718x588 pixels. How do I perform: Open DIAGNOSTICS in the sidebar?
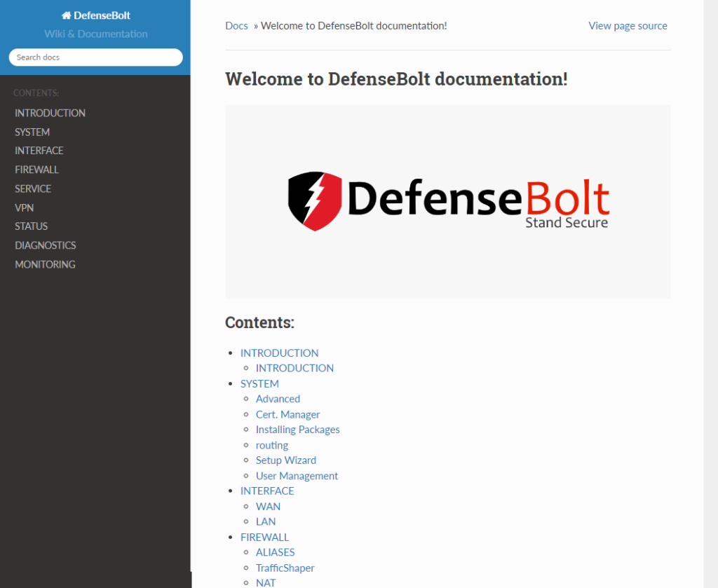click(46, 245)
